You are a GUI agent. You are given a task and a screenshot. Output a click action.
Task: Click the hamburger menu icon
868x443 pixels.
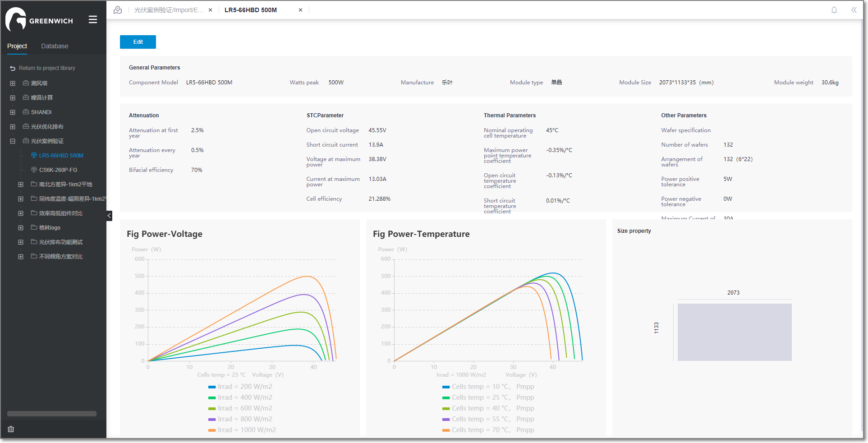[x=93, y=19]
